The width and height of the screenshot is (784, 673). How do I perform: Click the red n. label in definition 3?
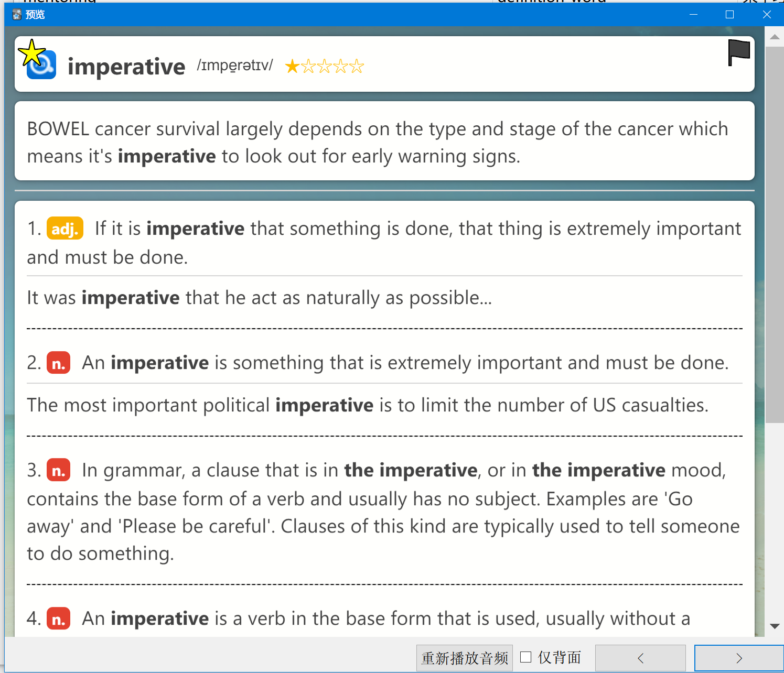59,470
